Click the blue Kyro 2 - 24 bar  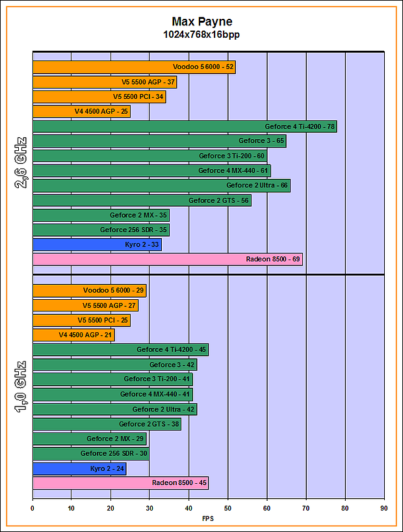79,468
